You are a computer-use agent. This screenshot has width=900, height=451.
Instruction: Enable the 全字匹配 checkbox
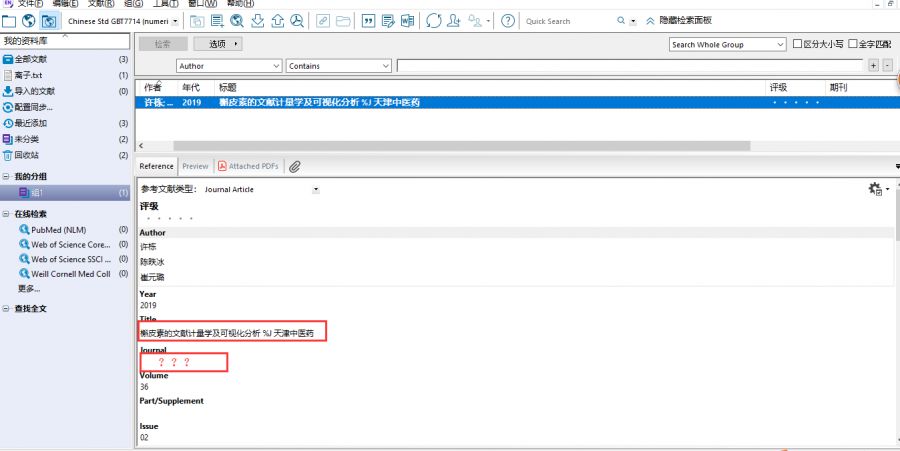pyautogui.click(x=853, y=44)
